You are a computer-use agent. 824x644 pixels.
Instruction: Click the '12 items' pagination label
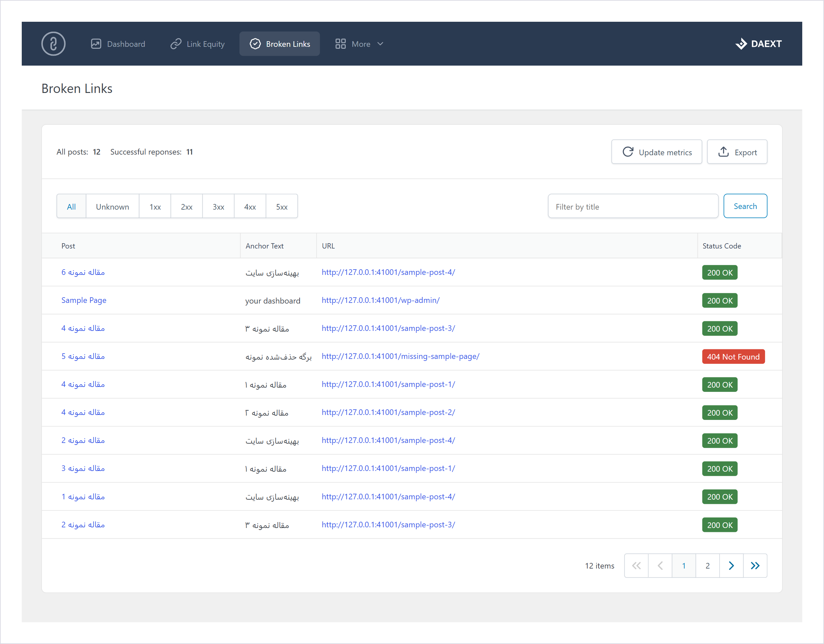(x=600, y=566)
